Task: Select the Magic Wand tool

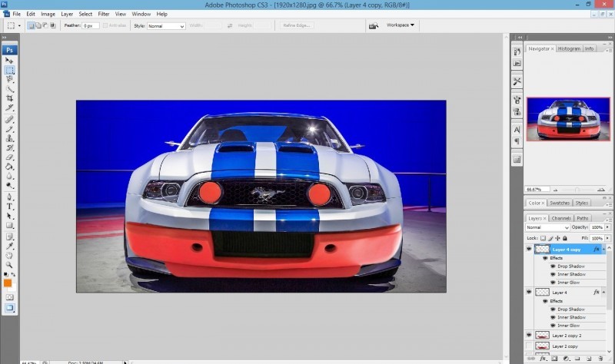Action: [9, 89]
